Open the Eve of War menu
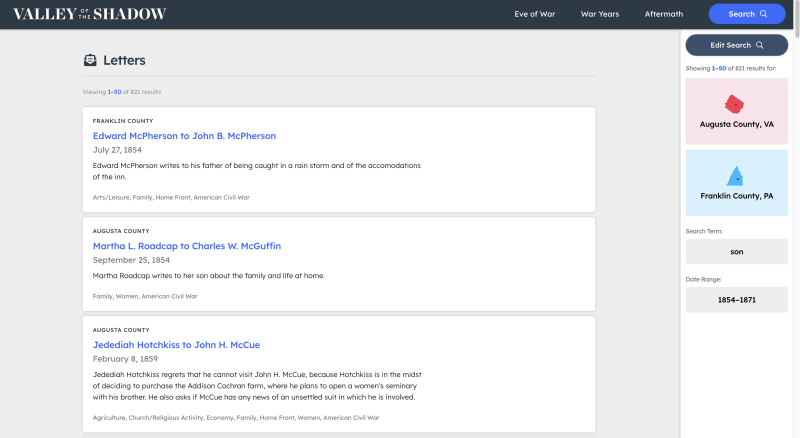The width and height of the screenshot is (800, 438). click(534, 14)
